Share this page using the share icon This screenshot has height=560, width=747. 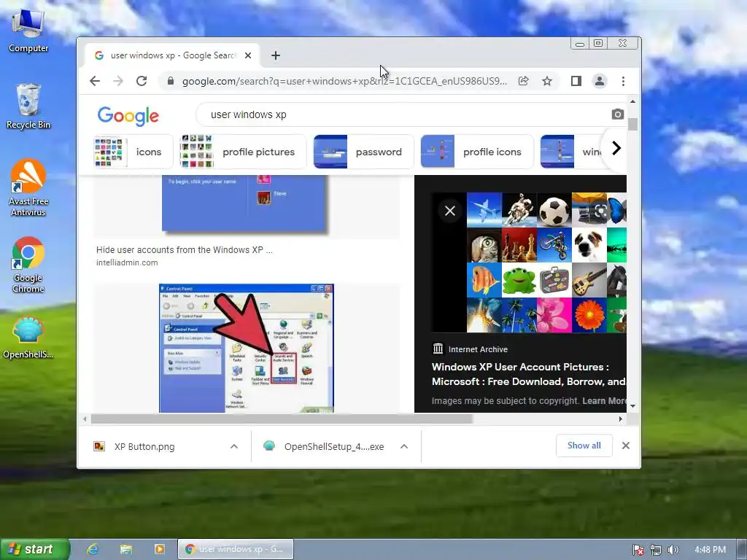point(524,81)
